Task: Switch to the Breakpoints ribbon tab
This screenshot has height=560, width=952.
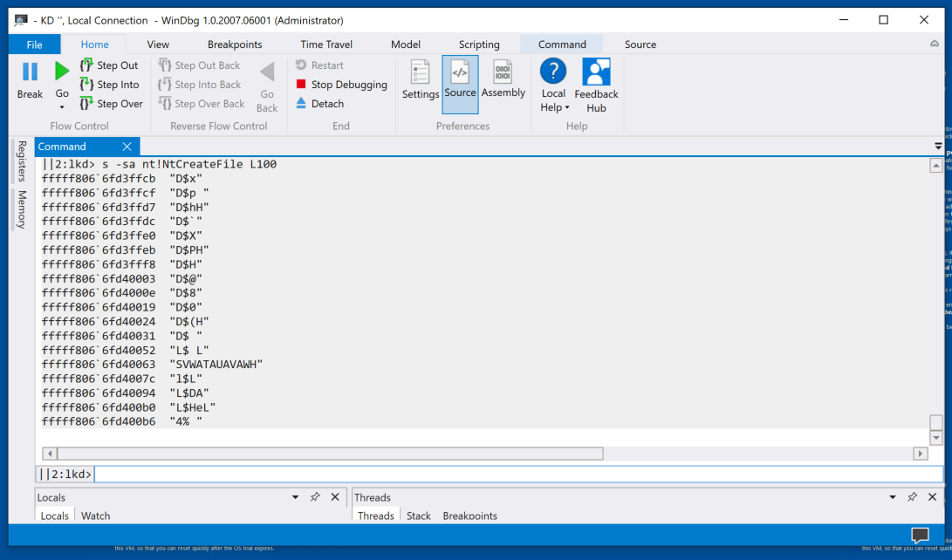Action: pos(235,44)
